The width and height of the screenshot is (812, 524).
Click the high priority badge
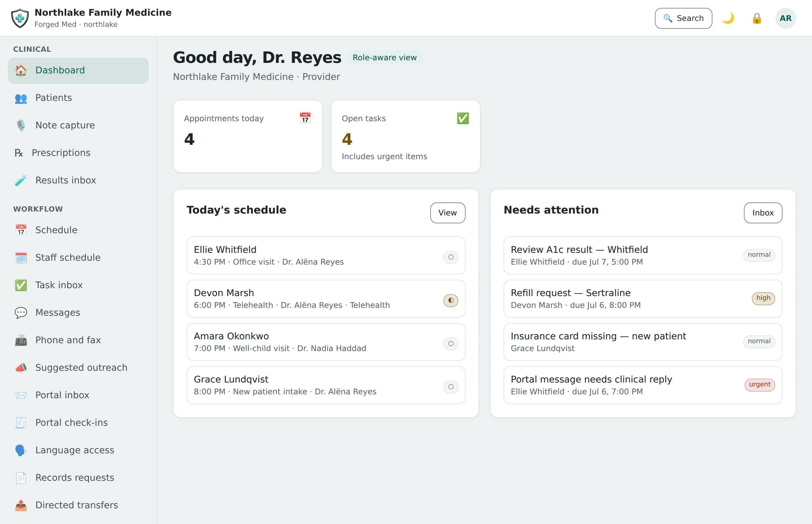click(x=763, y=298)
